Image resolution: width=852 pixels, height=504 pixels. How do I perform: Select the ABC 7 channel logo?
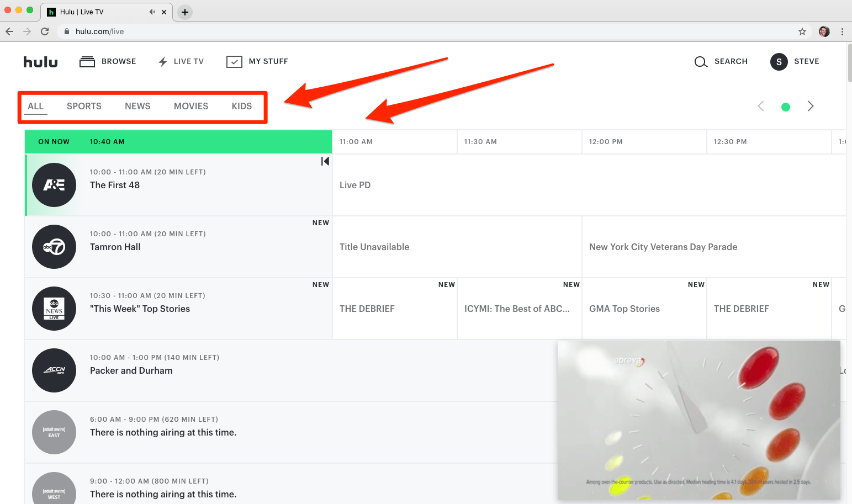[54, 247]
